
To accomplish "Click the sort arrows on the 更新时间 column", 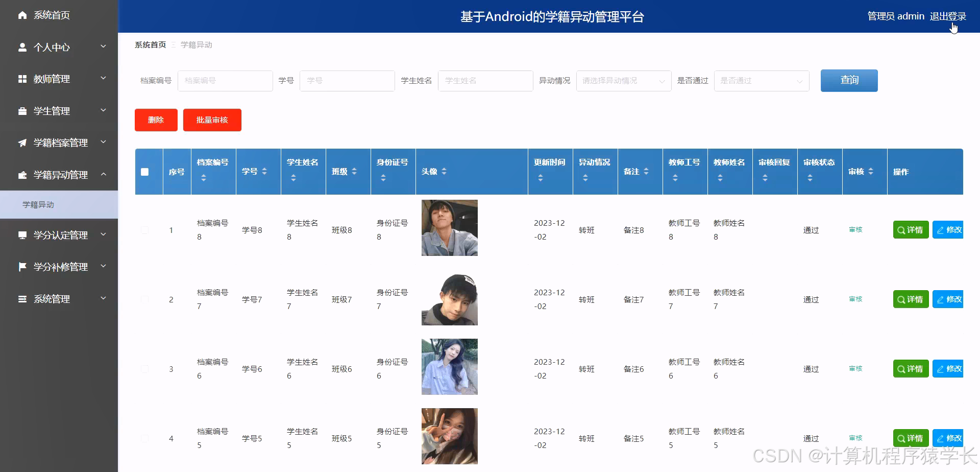I will (x=540, y=177).
